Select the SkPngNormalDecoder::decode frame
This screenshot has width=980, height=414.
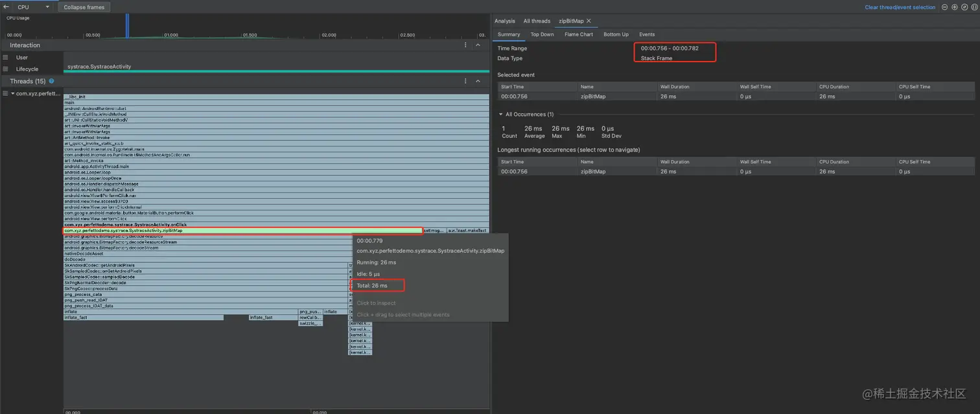click(x=205, y=283)
